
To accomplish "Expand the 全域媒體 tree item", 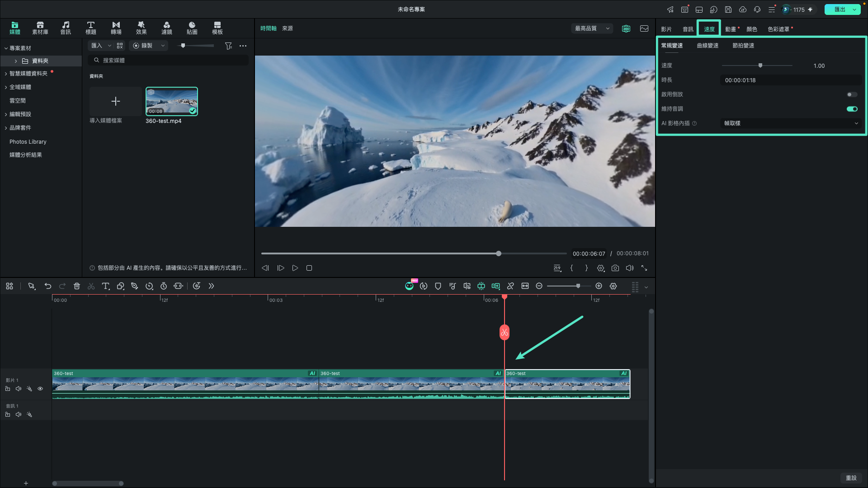I will pyautogui.click(x=6, y=87).
